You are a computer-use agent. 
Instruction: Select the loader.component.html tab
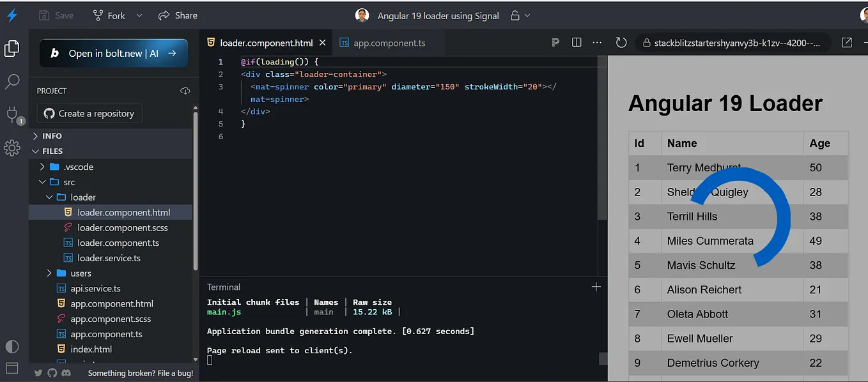tap(266, 42)
